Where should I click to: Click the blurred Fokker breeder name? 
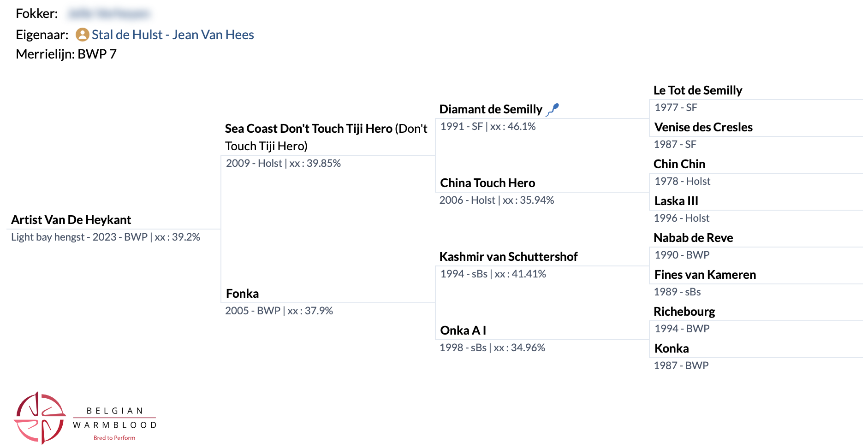point(109,14)
